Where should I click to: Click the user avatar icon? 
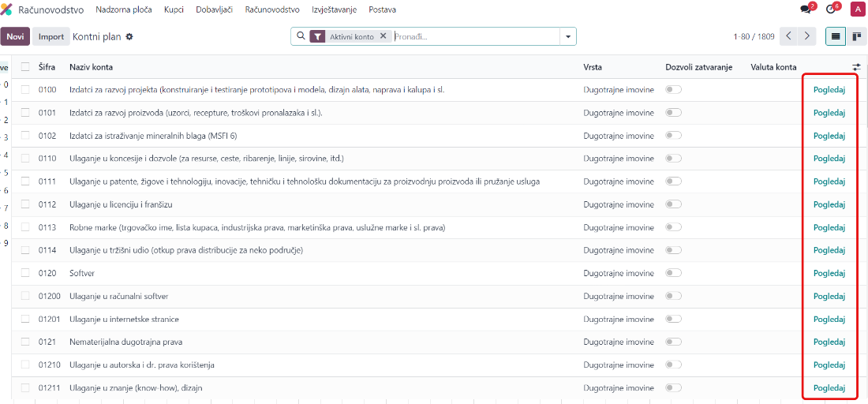pyautogui.click(x=858, y=9)
